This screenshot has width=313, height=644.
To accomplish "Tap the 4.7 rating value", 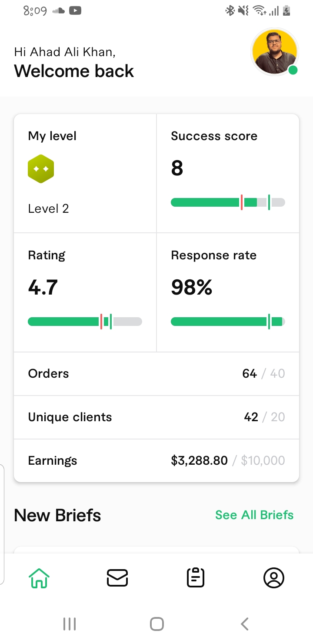I will click(x=43, y=288).
